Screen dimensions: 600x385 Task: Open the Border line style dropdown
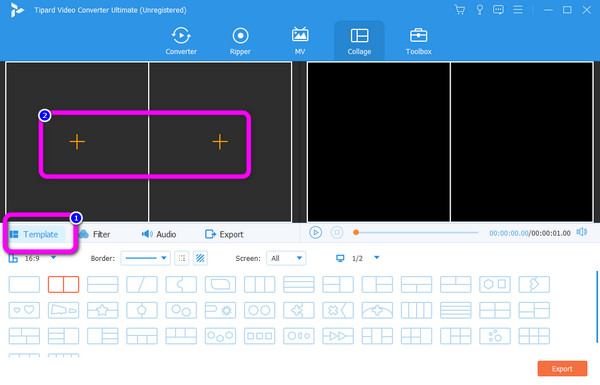click(x=145, y=258)
